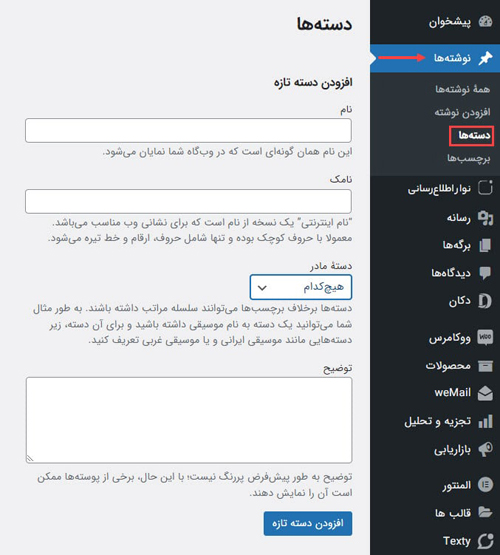The width and height of the screenshot is (500, 555).
Task: Expand the parent category dropdown showing هیچ‌کدام
Action: click(301, 287)
